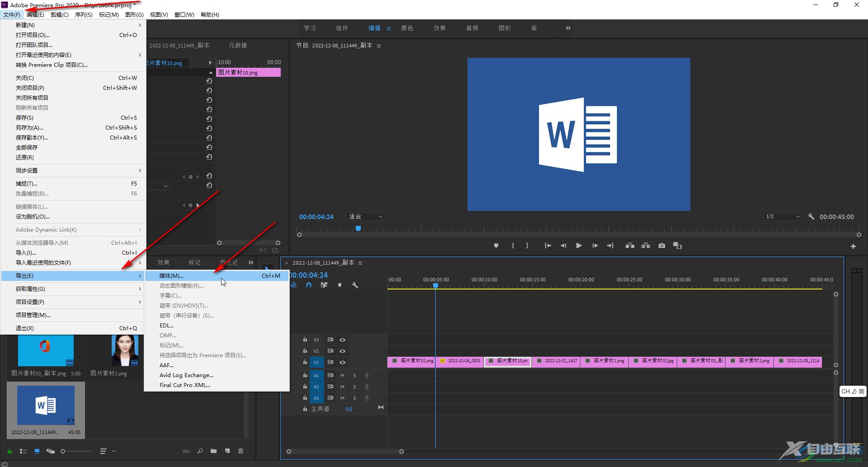Select Final Cut Pro XML... export option
The height and width of the screenshot is (467, 868).
point(217,385)
